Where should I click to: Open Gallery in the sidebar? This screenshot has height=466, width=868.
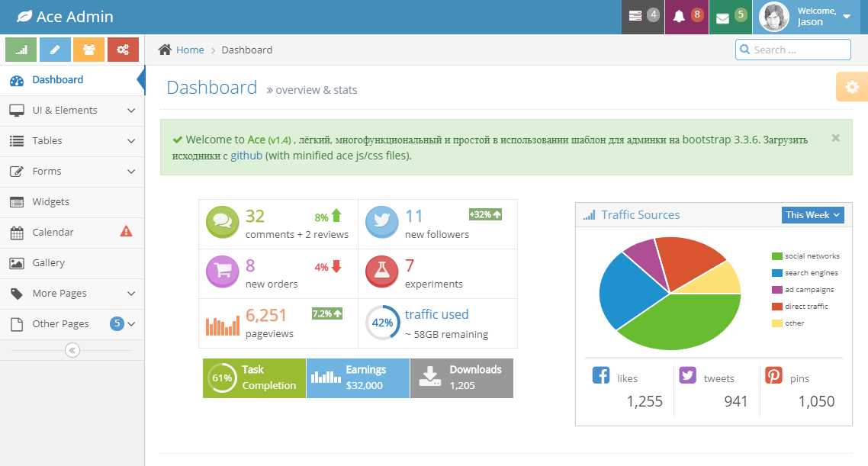point(72,263)
